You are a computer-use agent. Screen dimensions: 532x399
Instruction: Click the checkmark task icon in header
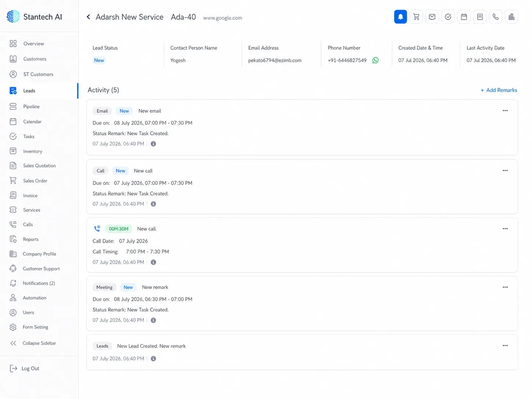pyautogui.click(x=448, y=17)
